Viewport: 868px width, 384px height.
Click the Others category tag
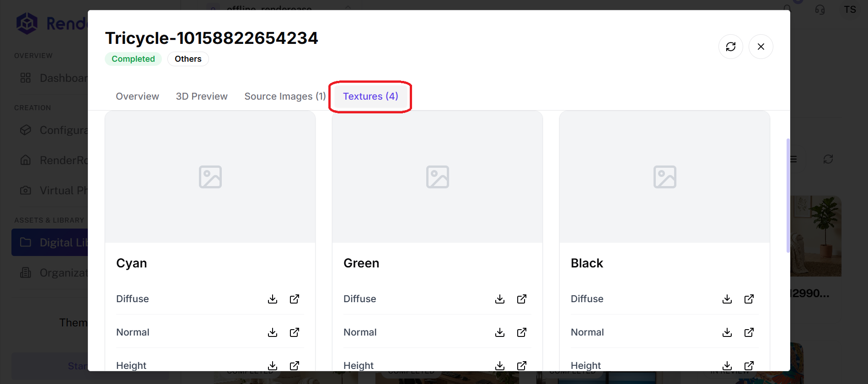tap(188, 59)
